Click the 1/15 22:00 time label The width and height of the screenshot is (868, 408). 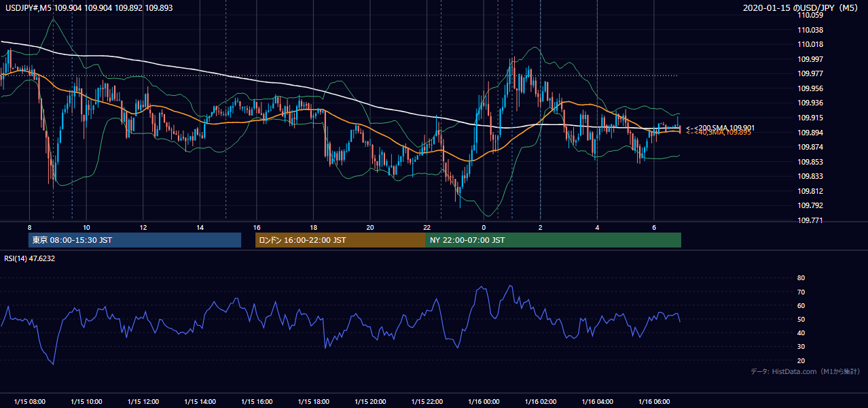(x=427, y=401)
